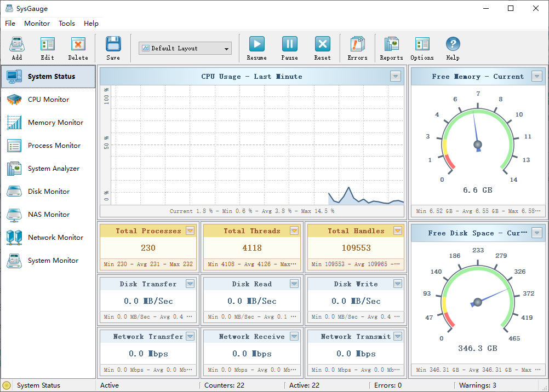
Task: Open NAS Monitor from the sidebar
Action: [48, 215]
